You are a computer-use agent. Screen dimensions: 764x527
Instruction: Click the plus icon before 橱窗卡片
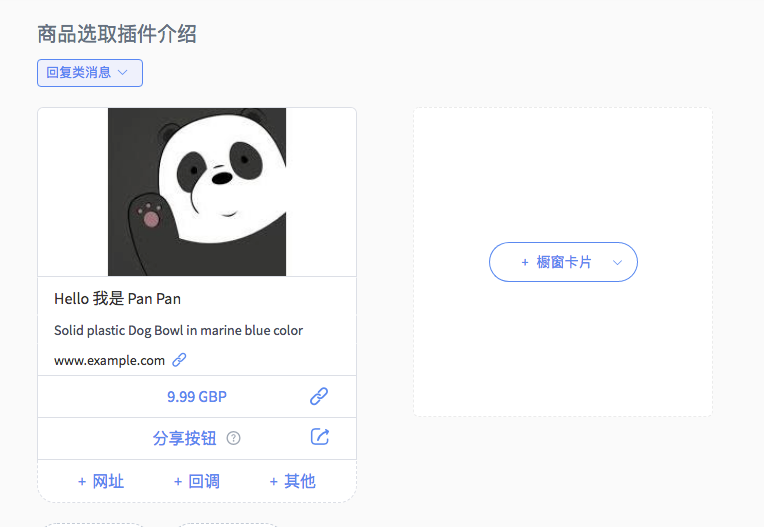[525, 263]
